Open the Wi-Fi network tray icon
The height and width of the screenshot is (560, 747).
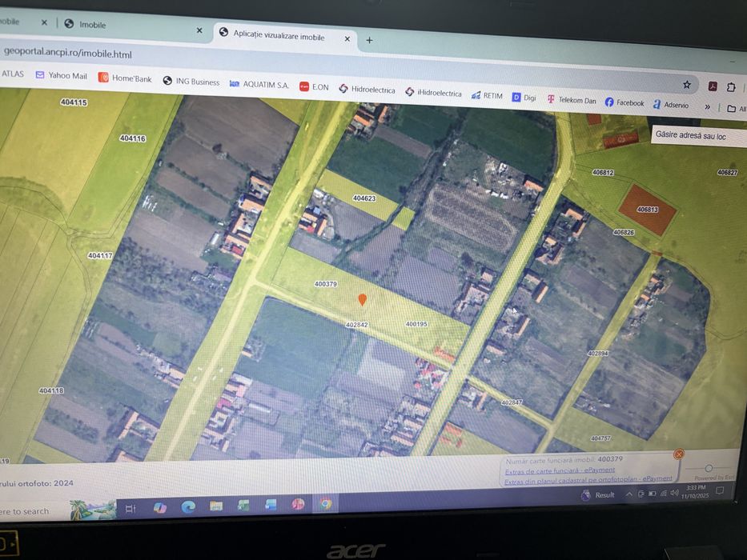click(664, 494)
